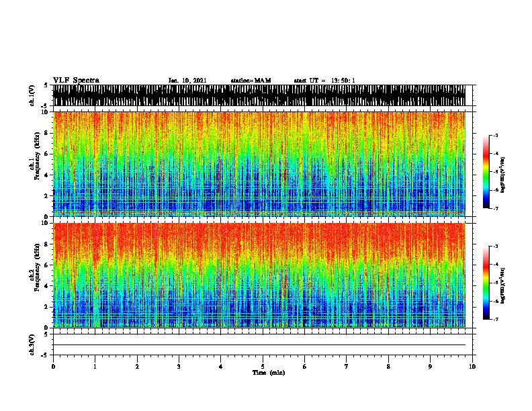Screen dimensions: 532x411
Task: Click the ch.2 colorbar top value "-3"
Action: click(x=495, y=246)
